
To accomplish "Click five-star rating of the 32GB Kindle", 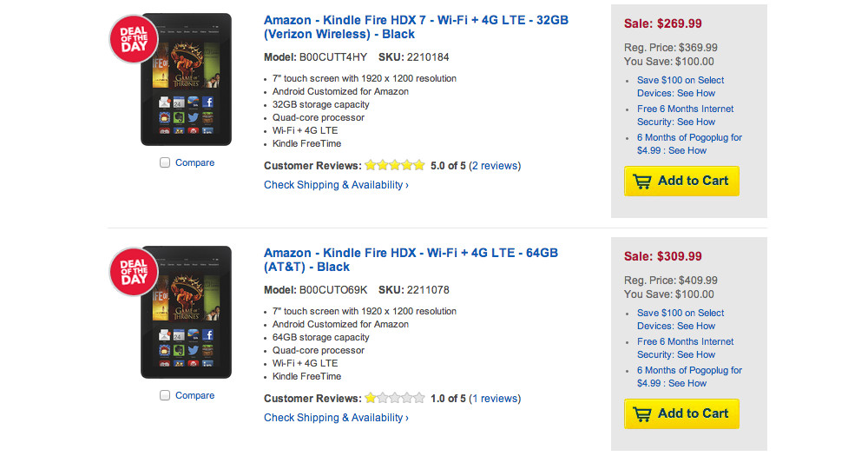I will tap(395, 165).
